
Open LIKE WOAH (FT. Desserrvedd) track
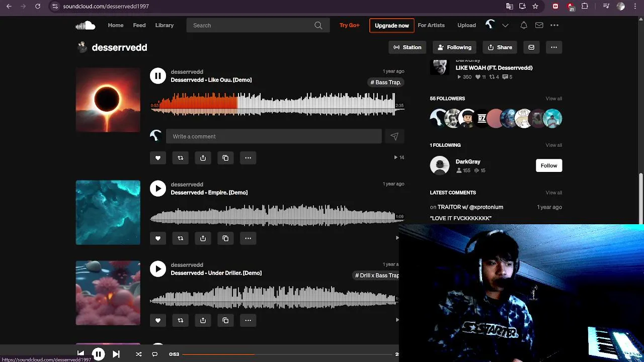[494, 68]
